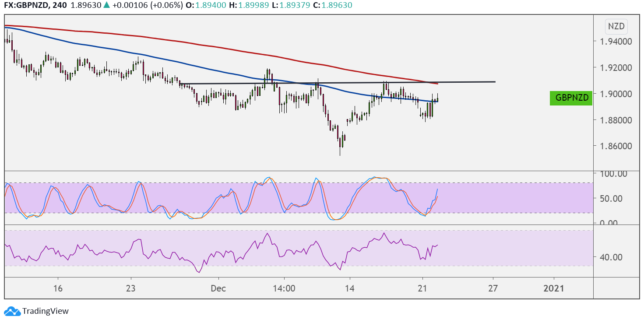Click the NZD currency button

pos(617,27)
